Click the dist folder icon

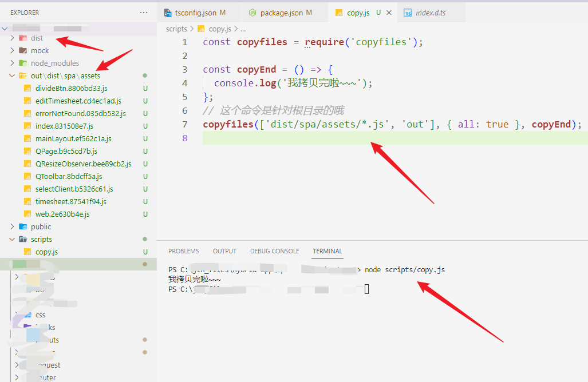tap(23, 38)
